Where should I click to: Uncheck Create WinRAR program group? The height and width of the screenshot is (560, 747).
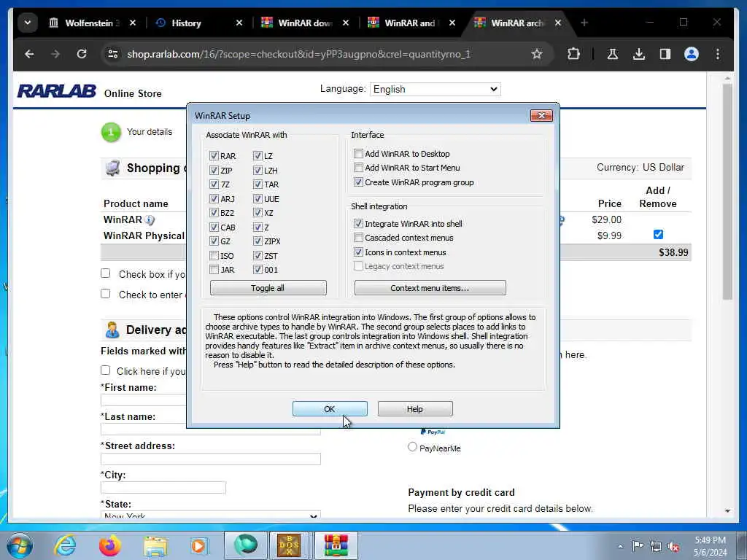coord(358,182)
